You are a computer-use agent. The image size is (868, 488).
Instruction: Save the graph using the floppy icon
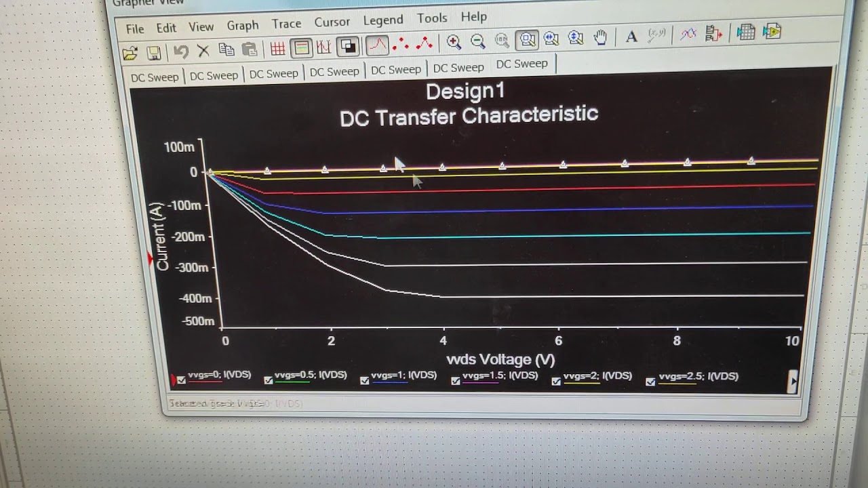pyautogui.click(x=154, y=52)
